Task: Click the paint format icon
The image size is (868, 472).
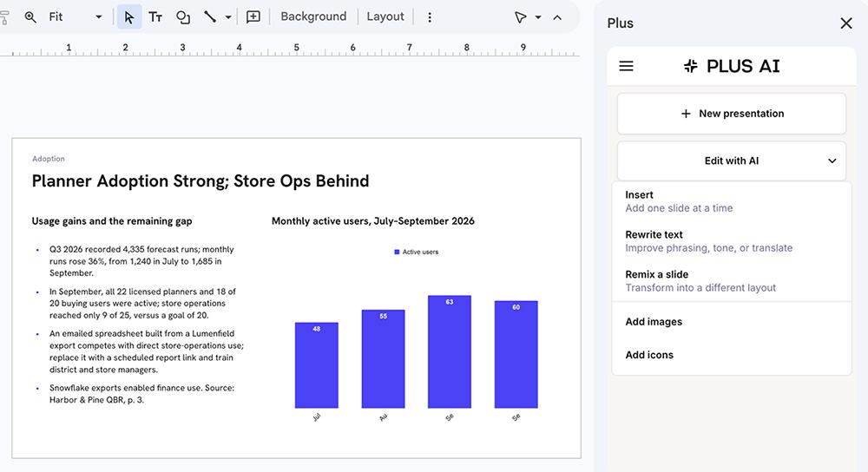Action: coord(3,17)
